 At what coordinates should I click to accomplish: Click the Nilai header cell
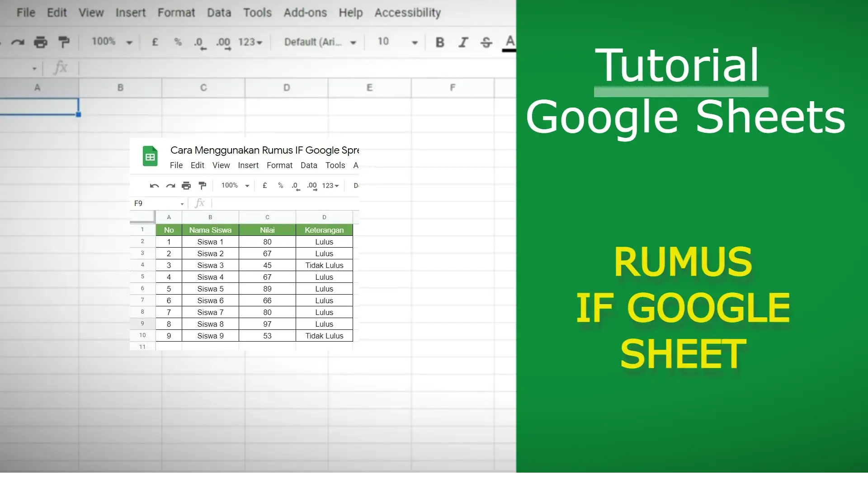click(x=267, y=230)
